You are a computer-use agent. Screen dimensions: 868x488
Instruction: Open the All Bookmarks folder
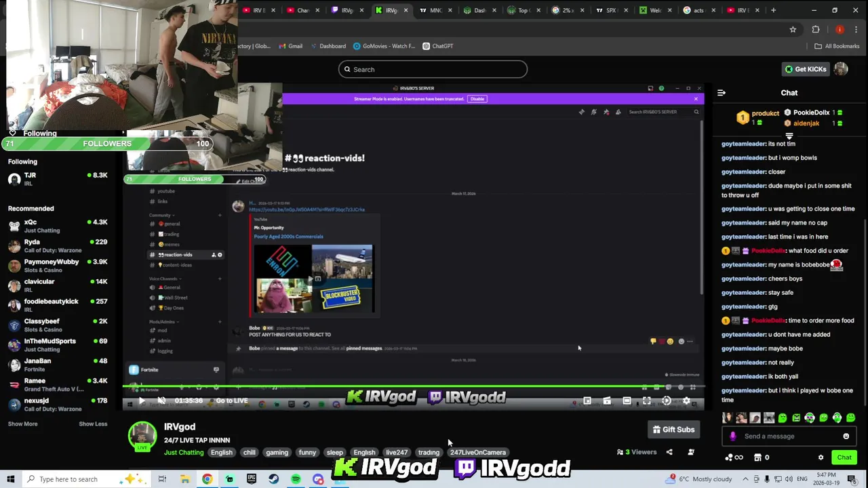tap(837, 46)
